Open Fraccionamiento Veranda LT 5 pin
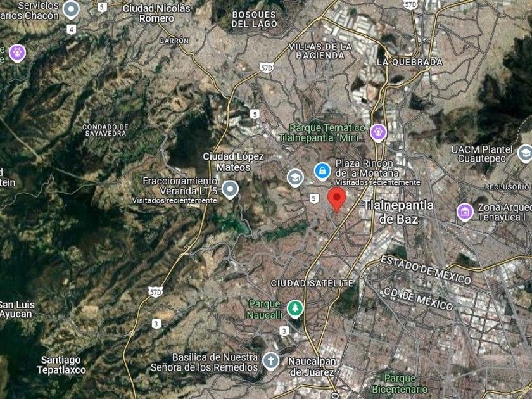Viewport: 532px width, 399px height. click(x=230, y=189)
